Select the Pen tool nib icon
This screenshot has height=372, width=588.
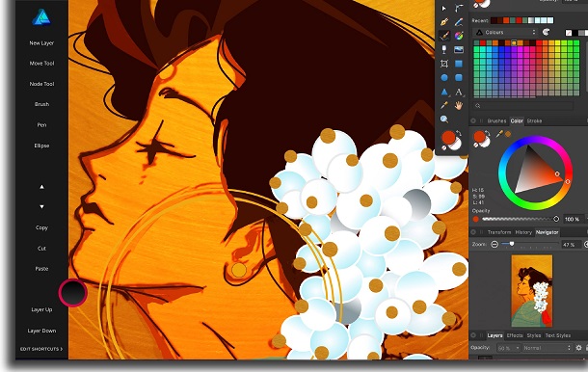click(x=444, y=22)
